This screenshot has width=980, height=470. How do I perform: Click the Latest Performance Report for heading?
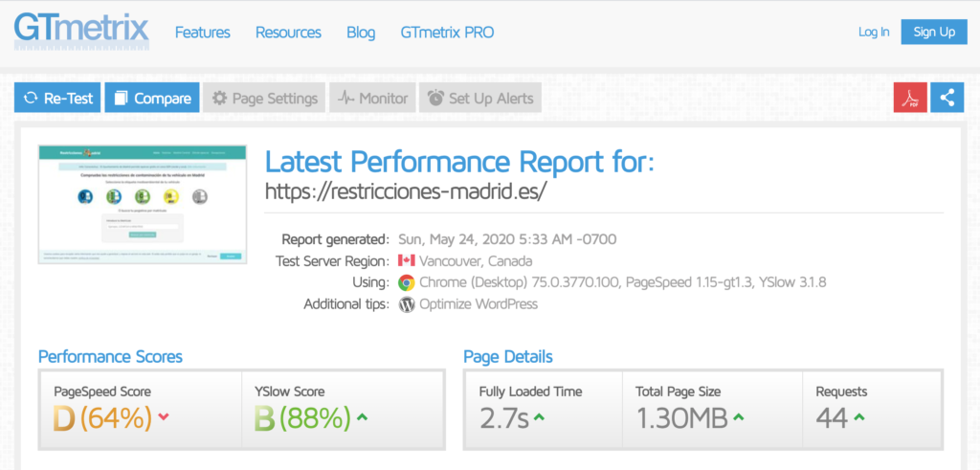pos(459,162)
